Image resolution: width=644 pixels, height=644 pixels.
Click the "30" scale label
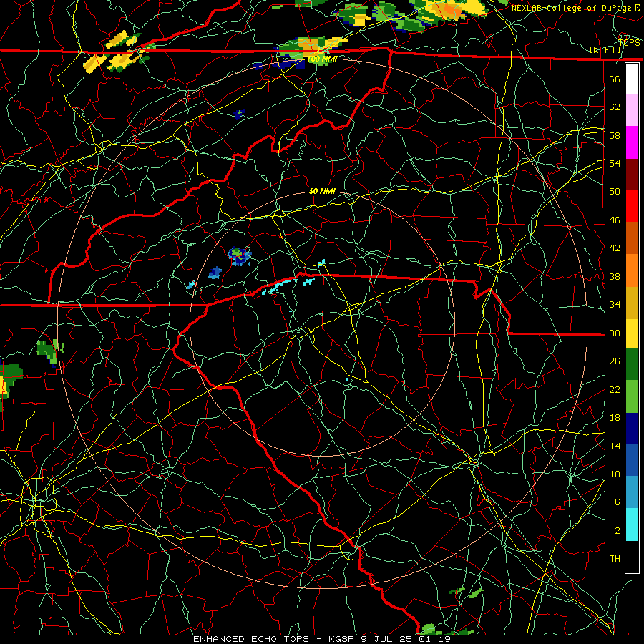tap(615, 333)
